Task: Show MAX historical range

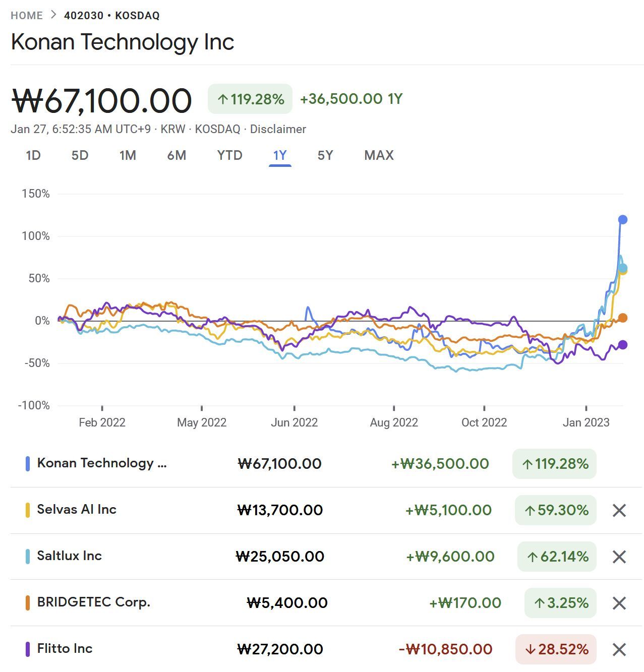Action: 379,155
